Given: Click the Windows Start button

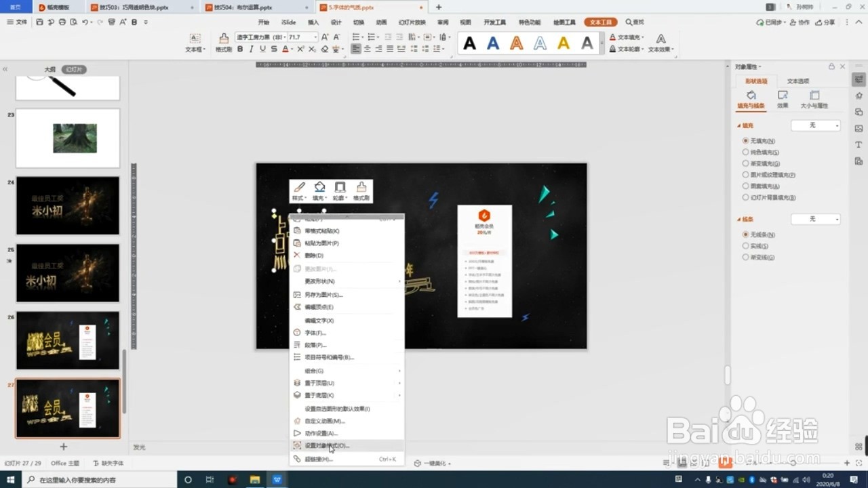Looking at the screenshot, I should (x=11, y=479).
